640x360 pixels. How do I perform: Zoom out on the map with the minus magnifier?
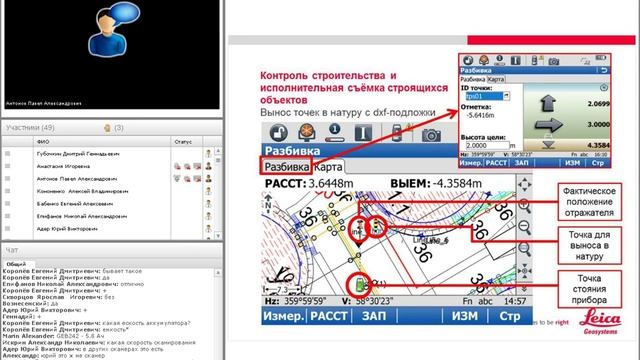524,227
